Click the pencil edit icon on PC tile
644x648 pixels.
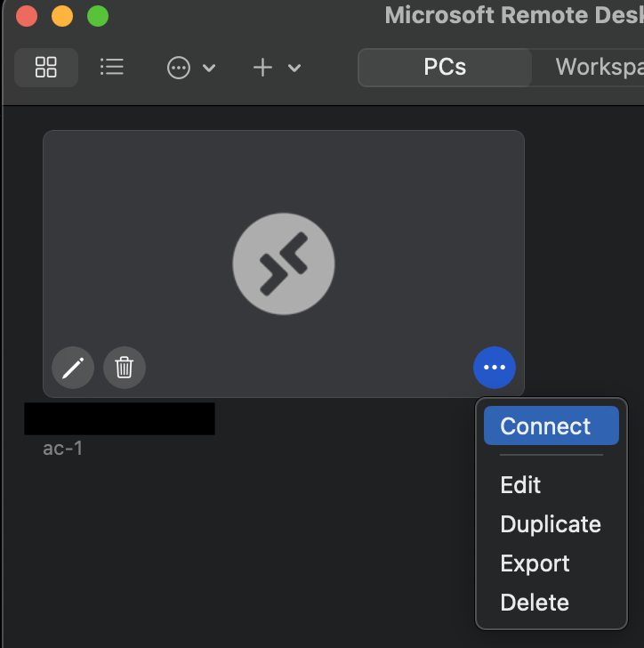coord(73,367)
